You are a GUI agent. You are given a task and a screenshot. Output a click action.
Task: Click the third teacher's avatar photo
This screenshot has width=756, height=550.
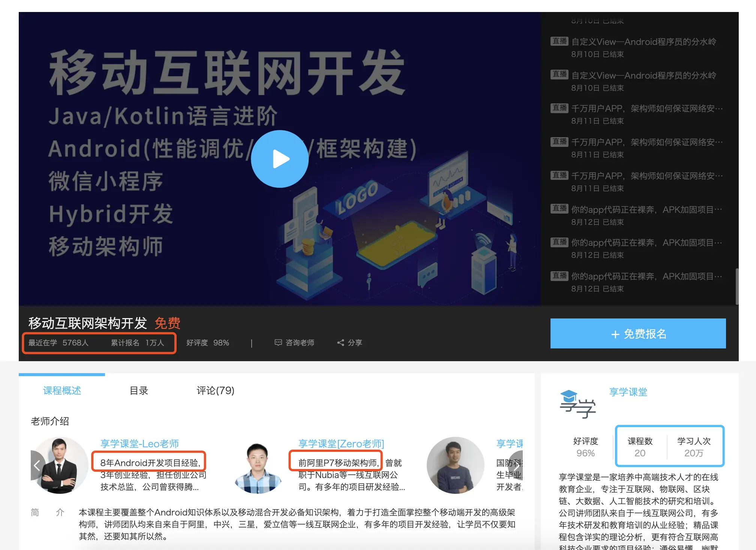[x=455, y=465]
